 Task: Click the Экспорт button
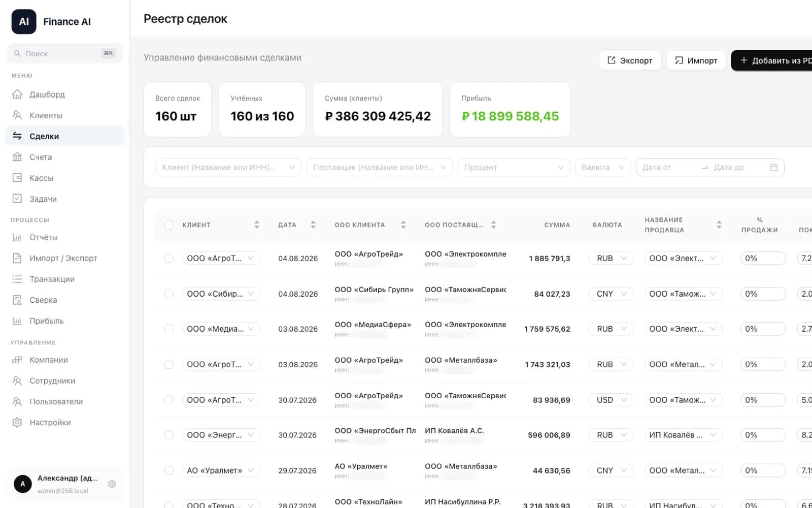pos(630,60)
